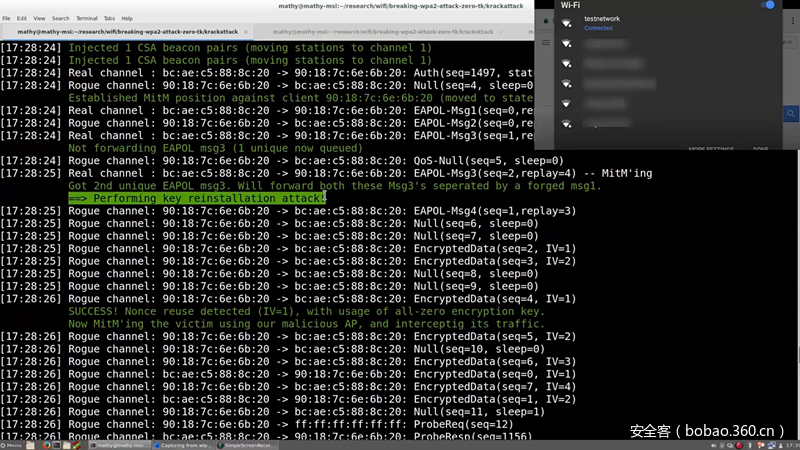This screenshot has height=450, width=800.
Task: Open the taskbar terminal launcher icon
Action: pyautogui.click(x=57, y=445)
